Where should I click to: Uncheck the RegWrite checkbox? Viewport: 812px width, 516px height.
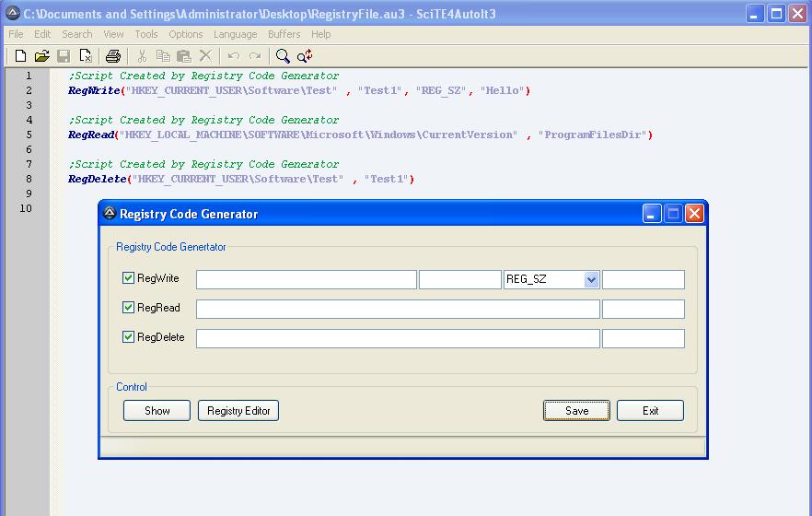click(x=128, y=278)
